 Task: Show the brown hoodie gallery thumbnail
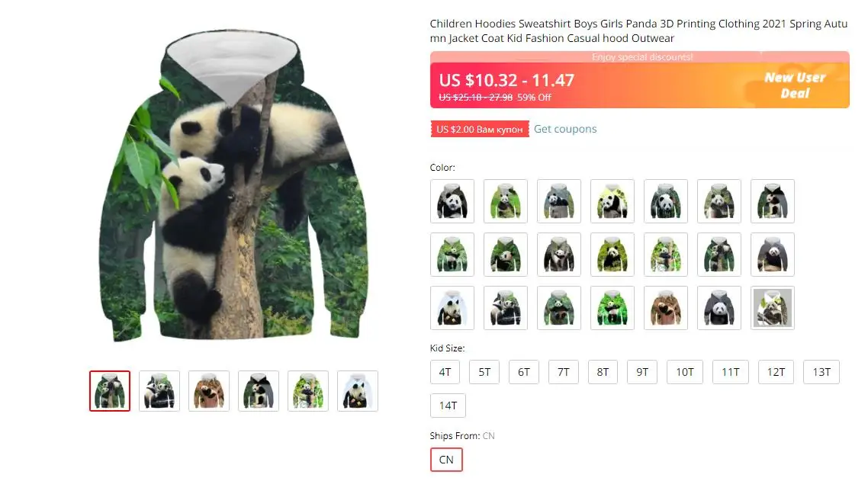(x=209, y=391)
